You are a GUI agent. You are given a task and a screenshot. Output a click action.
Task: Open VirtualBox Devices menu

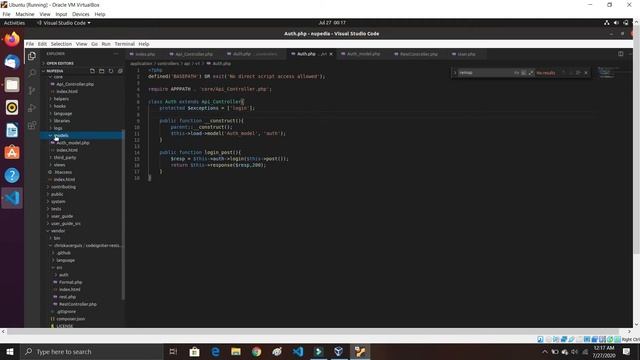(80, 14)
